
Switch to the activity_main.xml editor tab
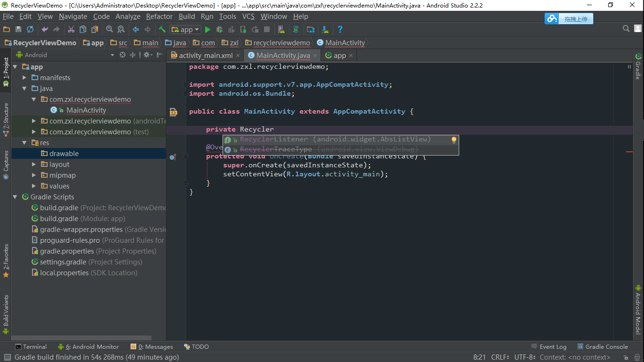206,55
